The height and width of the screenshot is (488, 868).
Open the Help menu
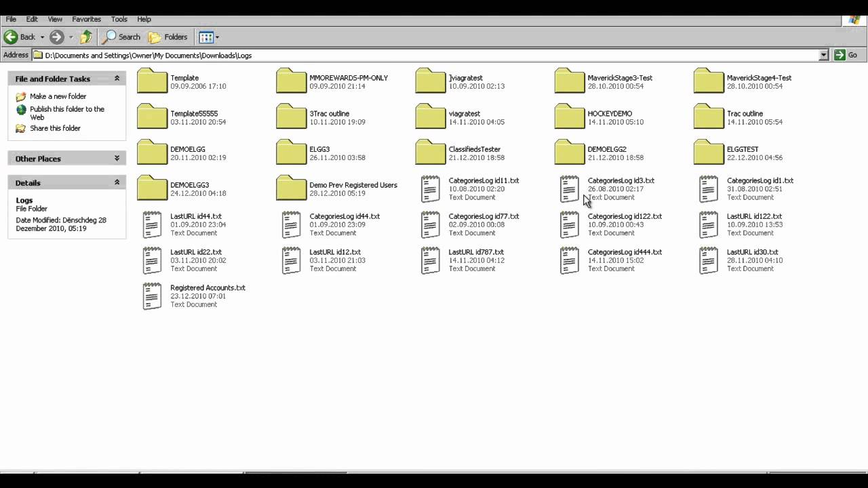coord(144,19)
